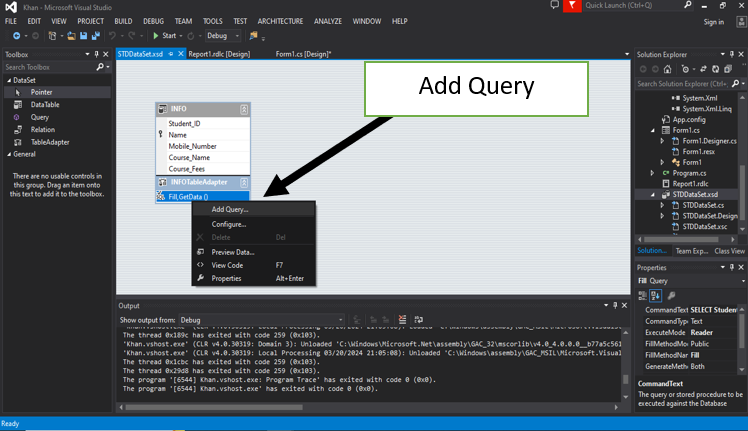The image size is (748, 431).
Task: Select the DataTable item in Toolbox
Action: [x=45, y=105]
